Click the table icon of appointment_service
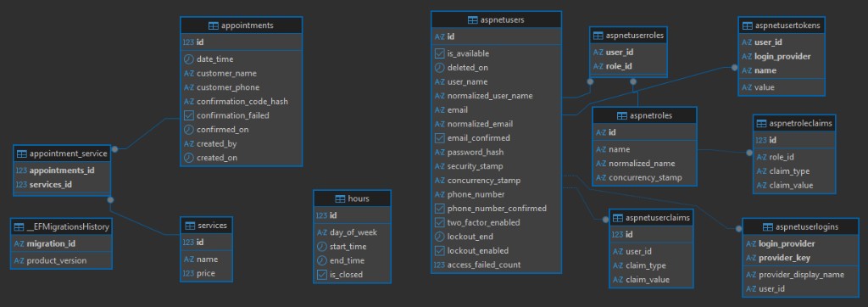 pyautogui.click(x=21, y=154)
